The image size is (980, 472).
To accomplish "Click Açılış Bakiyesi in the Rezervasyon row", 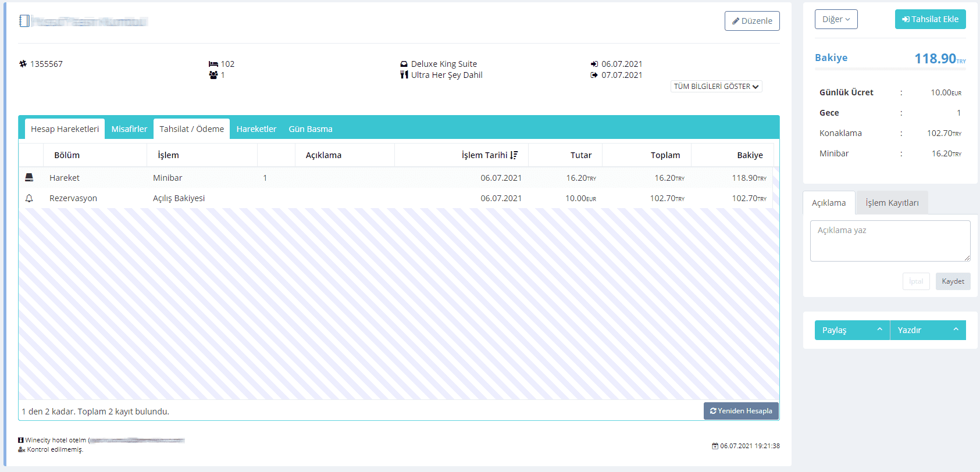I will click(x=179, y=198).
